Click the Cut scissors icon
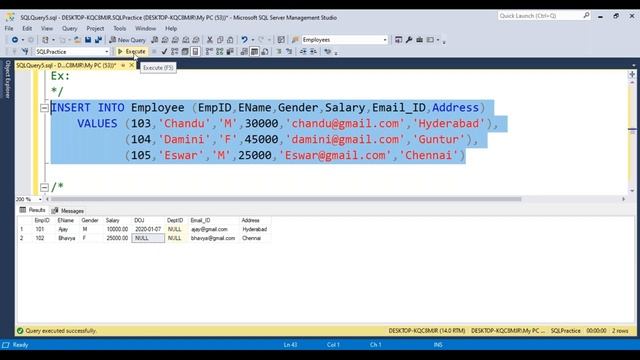 click(210, 40)
